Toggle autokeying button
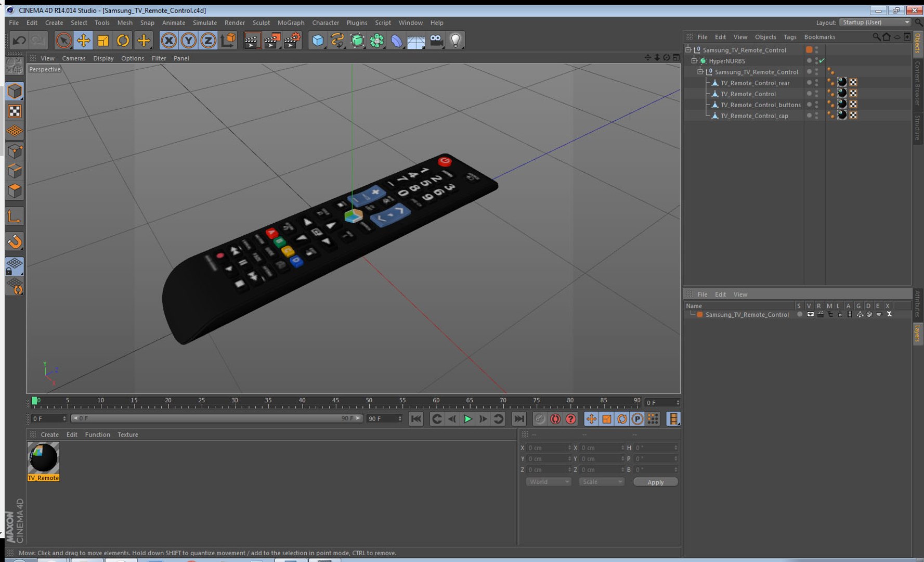 [555, 419]
